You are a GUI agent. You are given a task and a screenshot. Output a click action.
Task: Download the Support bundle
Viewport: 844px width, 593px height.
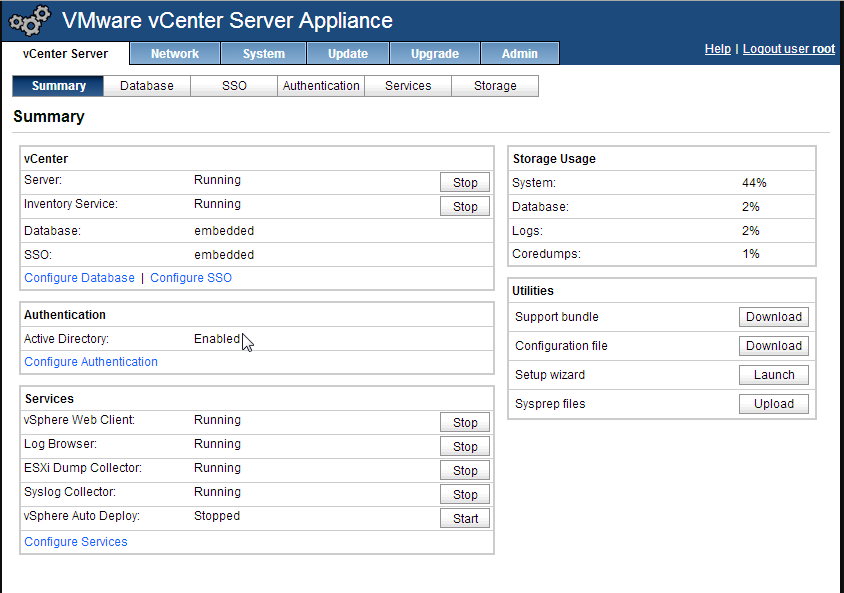774,317
